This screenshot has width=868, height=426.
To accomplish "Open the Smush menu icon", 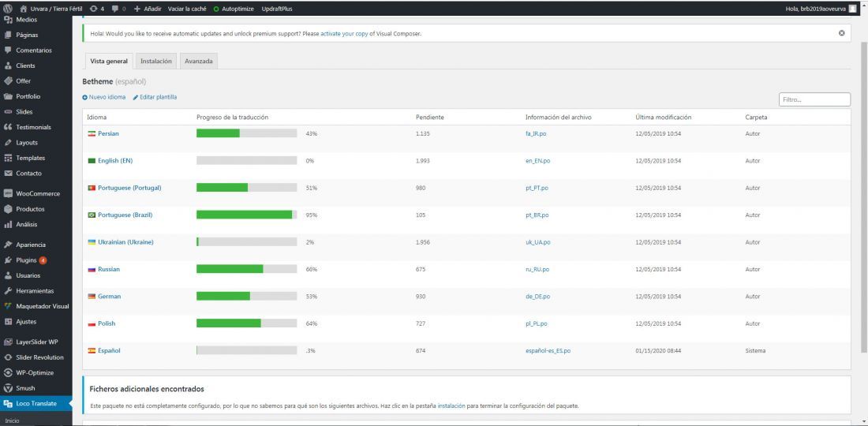I will pos(8,388).
